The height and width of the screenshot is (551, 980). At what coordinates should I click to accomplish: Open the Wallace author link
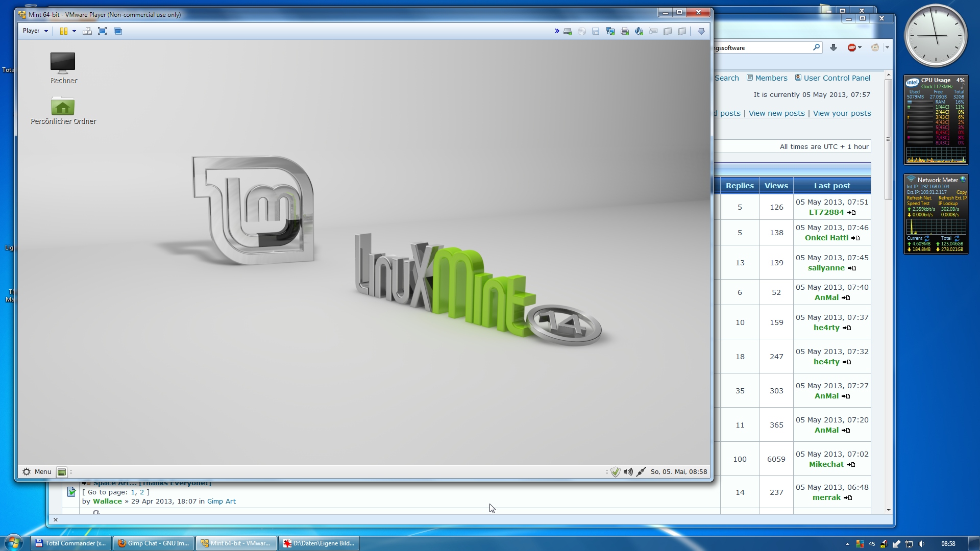pos(107,502)
